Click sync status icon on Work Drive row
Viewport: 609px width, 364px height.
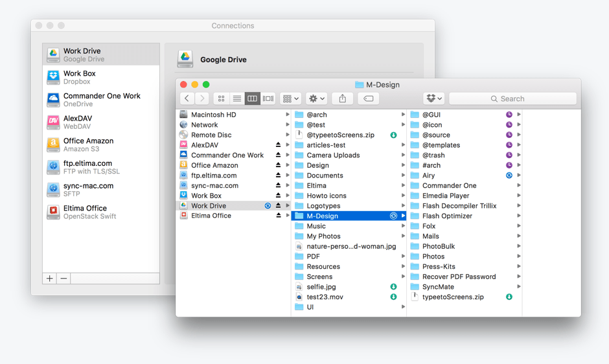coord(268,206)
